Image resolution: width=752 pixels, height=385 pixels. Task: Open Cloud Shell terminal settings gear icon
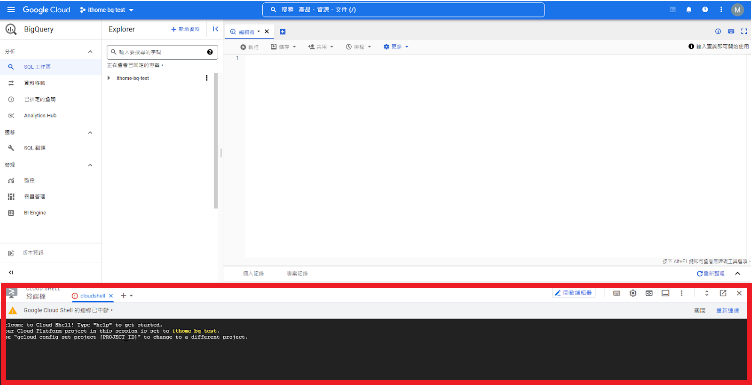coord(633,293)
